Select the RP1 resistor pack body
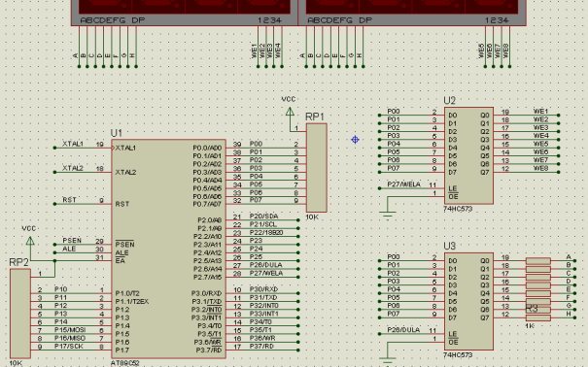Image resolution: width=588 pixels, height=367 pixels. coord(317,168)
